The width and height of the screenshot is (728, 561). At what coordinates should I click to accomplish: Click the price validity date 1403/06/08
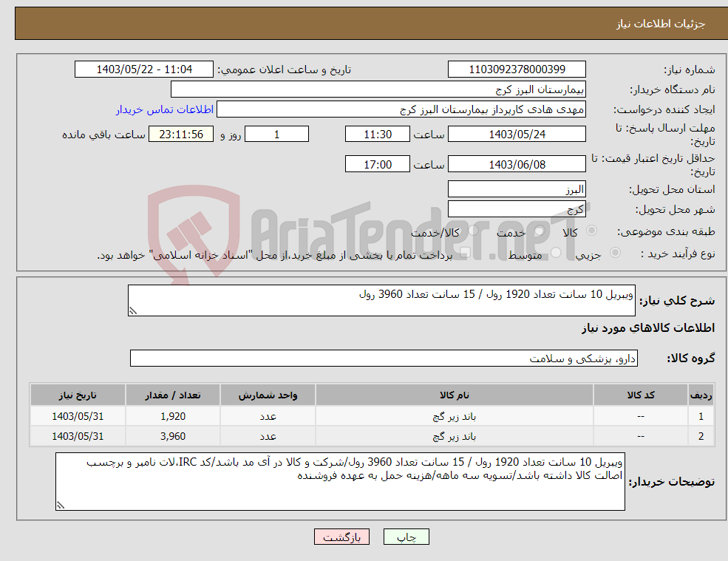point(517,164)
